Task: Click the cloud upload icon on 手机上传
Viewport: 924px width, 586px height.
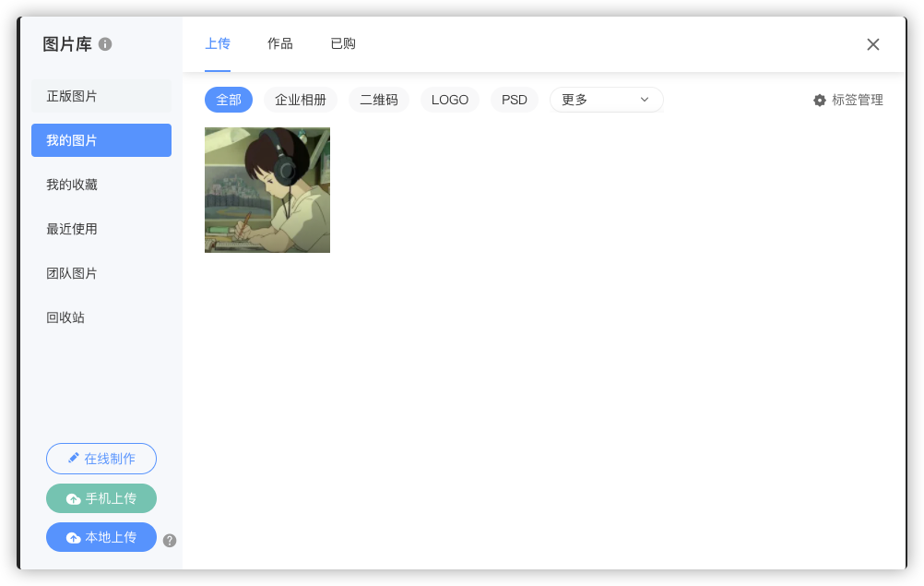Action: coord(74,497)
